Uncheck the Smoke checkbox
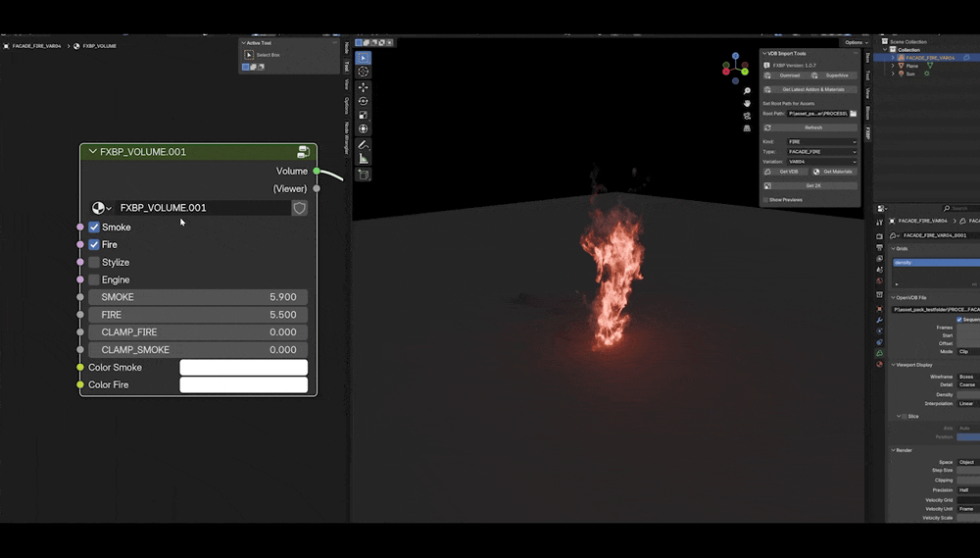The width and height of the screenshot is (980, 558). pos(94,228)
